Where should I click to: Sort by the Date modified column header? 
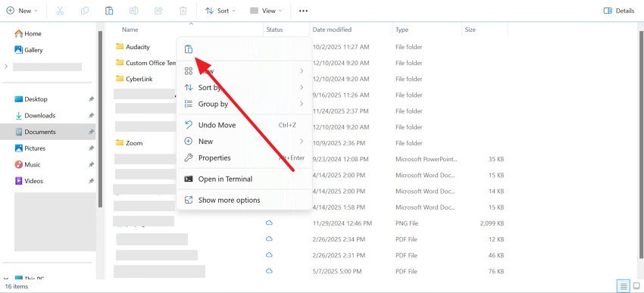[332, 30]
